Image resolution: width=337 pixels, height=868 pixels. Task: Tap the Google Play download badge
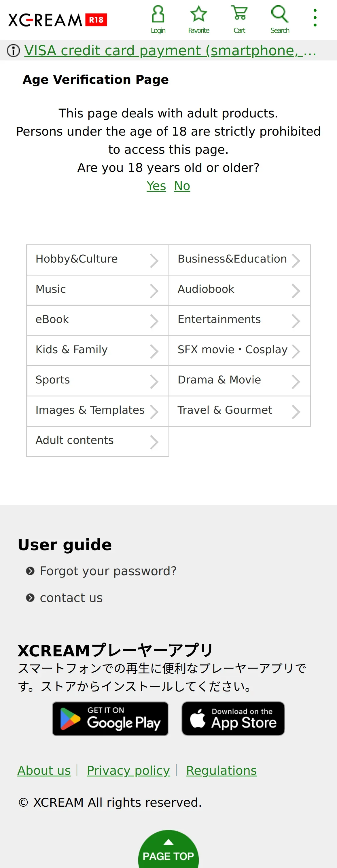click(110, 718)
